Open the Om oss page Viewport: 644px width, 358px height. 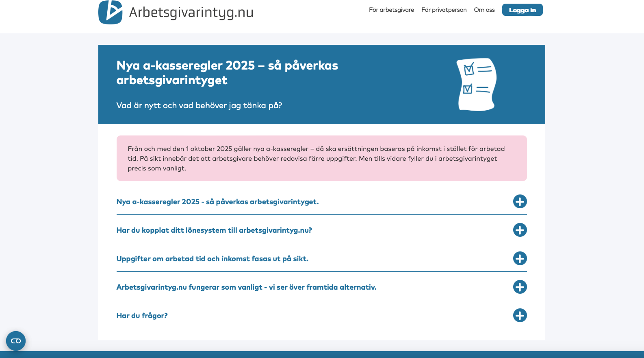click(x=484, y=10)
